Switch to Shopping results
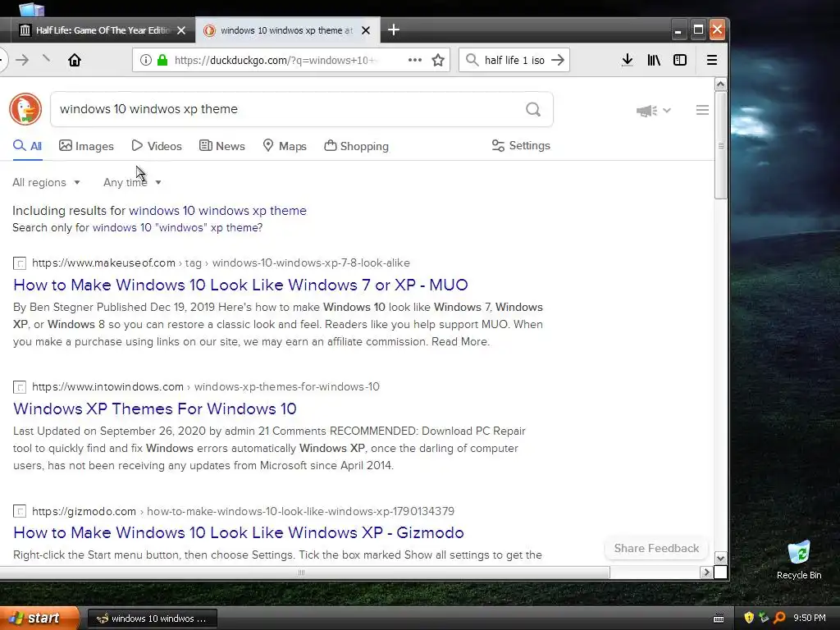 (x=356, y=146)
